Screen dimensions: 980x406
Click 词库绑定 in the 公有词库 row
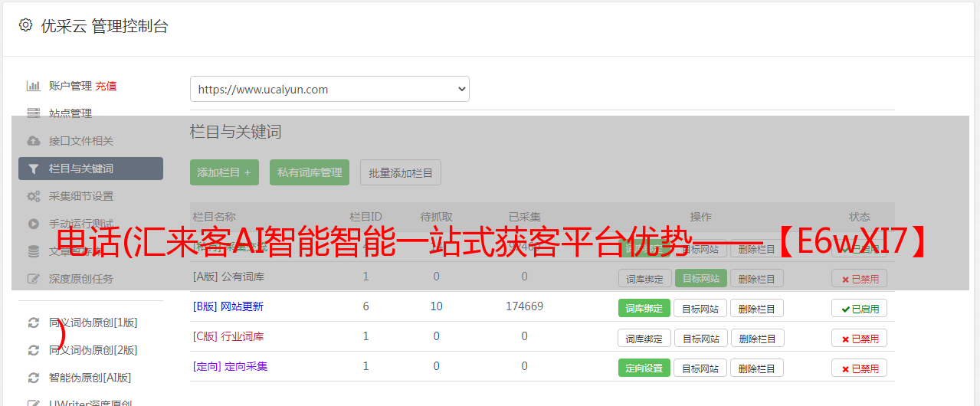(644, 278)
